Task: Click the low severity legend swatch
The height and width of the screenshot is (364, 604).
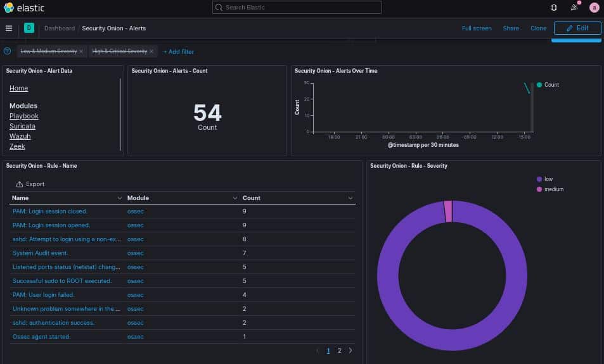Action: [x=539, y=179]
